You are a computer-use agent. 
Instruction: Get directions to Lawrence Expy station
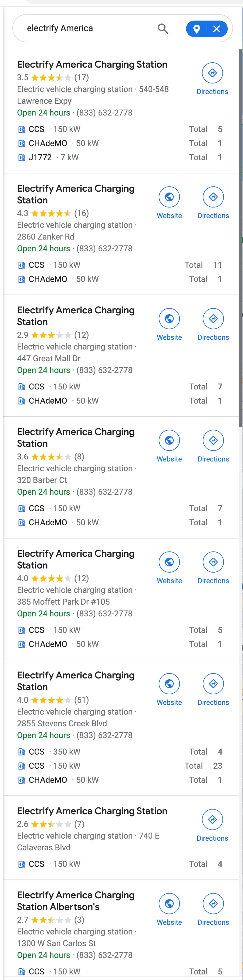point(212,79)
